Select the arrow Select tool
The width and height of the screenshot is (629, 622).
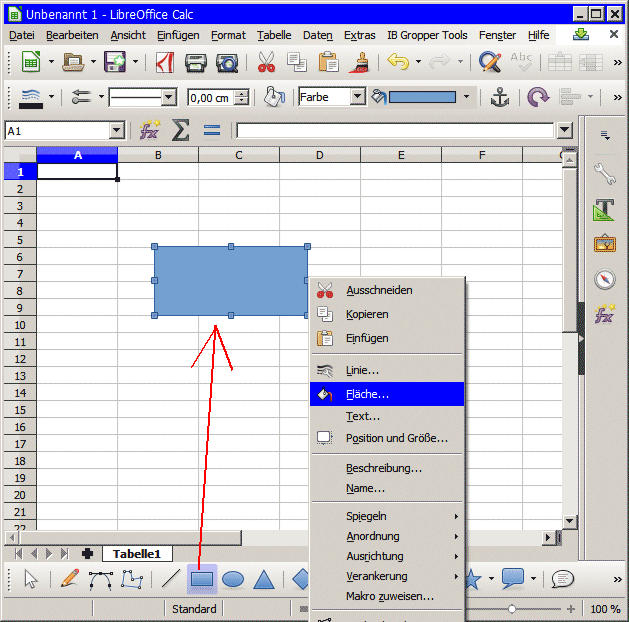pos(31,579)
